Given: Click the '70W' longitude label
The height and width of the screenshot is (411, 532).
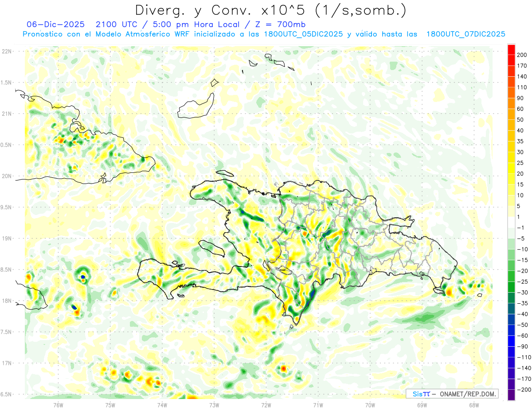Looking at the screenshot, I should coord(370,404).
